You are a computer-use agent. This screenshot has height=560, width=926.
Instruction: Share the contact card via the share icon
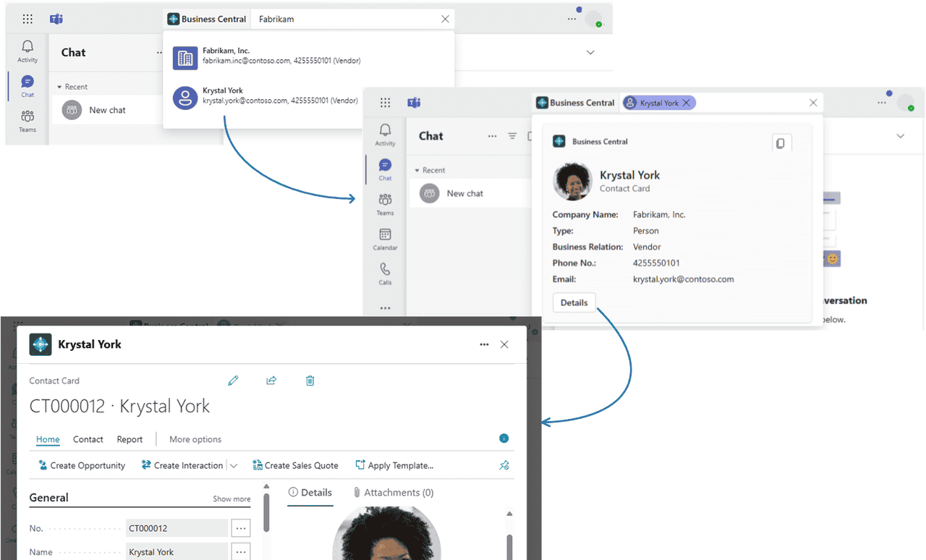271,380
